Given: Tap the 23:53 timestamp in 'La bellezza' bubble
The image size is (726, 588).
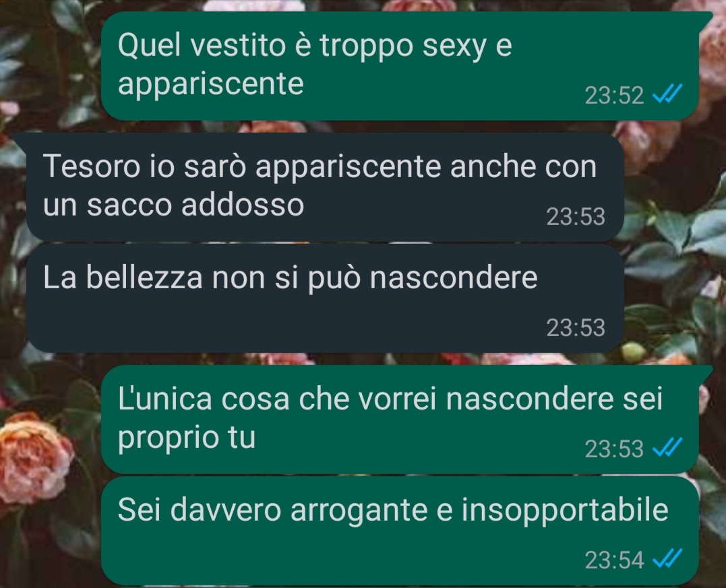Looking at the screenshot, I should pyautogui.click(x=576, y=327).
